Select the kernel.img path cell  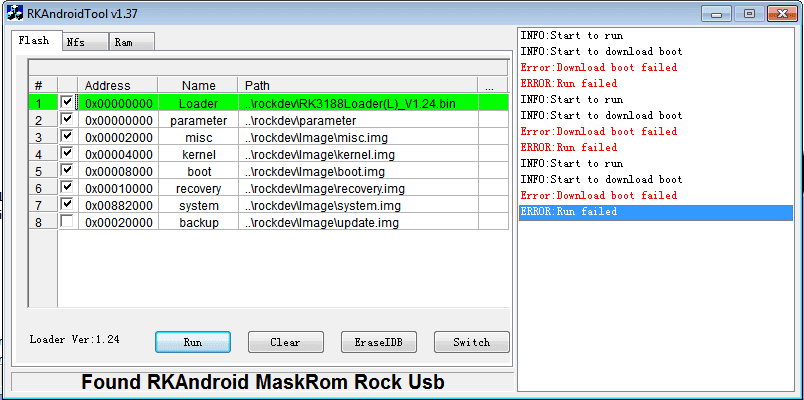358,154
